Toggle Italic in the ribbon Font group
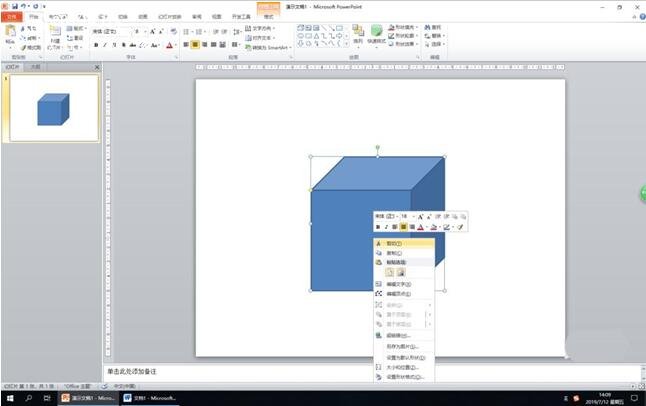The height and width of the screenshot is (406, 646). (105, 45)
